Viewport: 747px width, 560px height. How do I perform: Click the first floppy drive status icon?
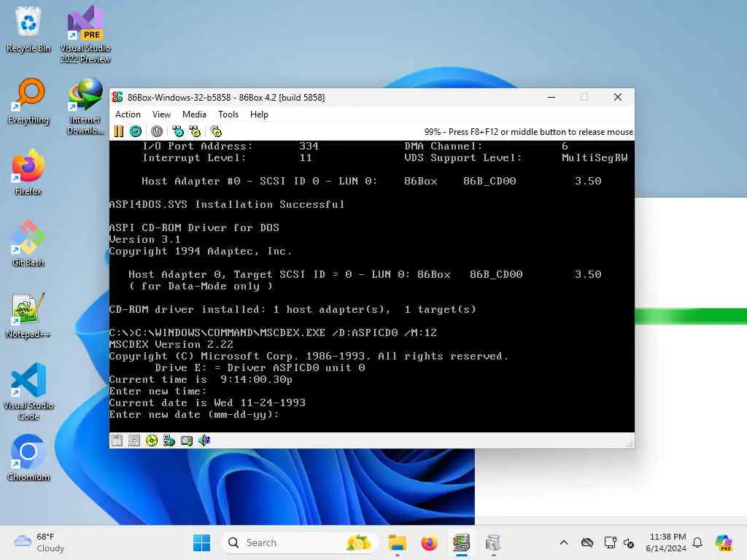tap(117, 440)
